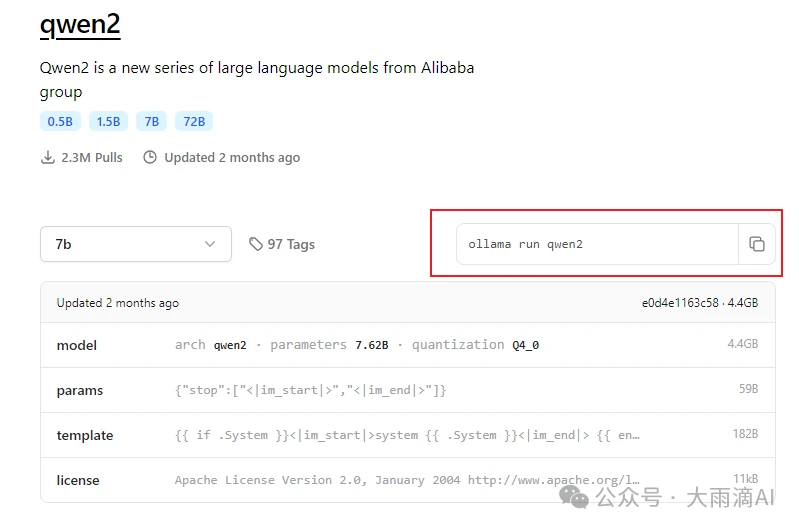
Task: Open the 97 Tags link
Action: click(290, 244)
